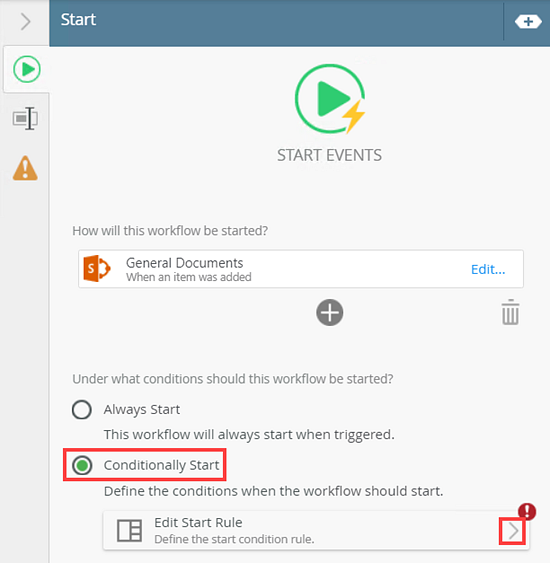
Task: Click the large Start Events play icon
Action: click(330, 99)
